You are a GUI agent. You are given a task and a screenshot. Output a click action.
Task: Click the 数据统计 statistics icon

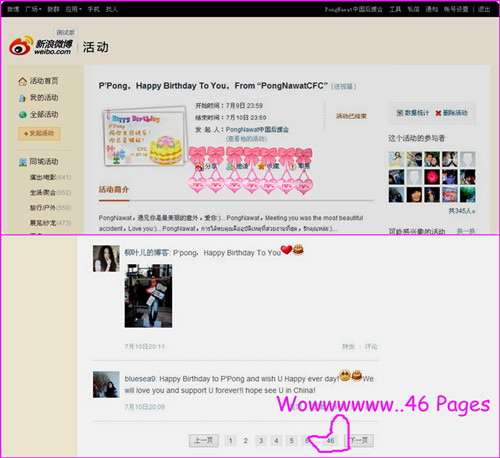(400, 113)
